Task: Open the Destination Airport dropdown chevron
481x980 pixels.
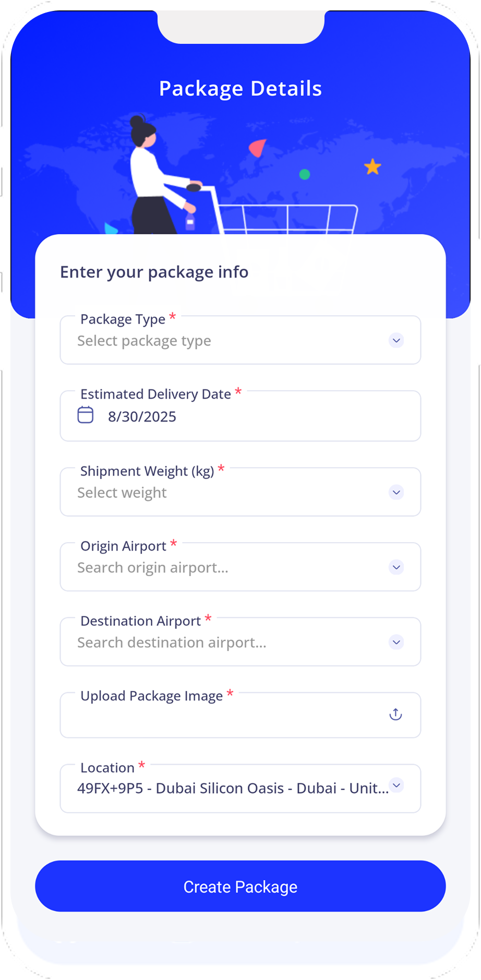Action: point(396,642)
